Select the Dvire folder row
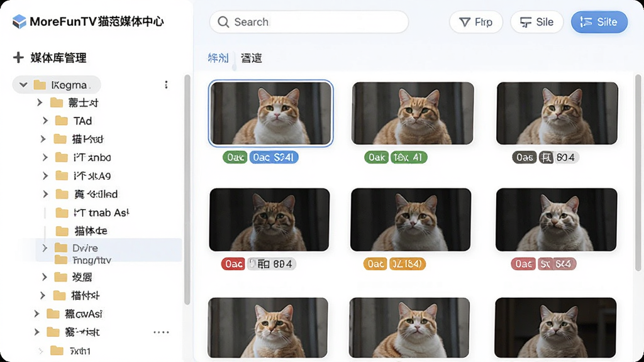Viewport: 644px width, 362px height. pos(109,248)
